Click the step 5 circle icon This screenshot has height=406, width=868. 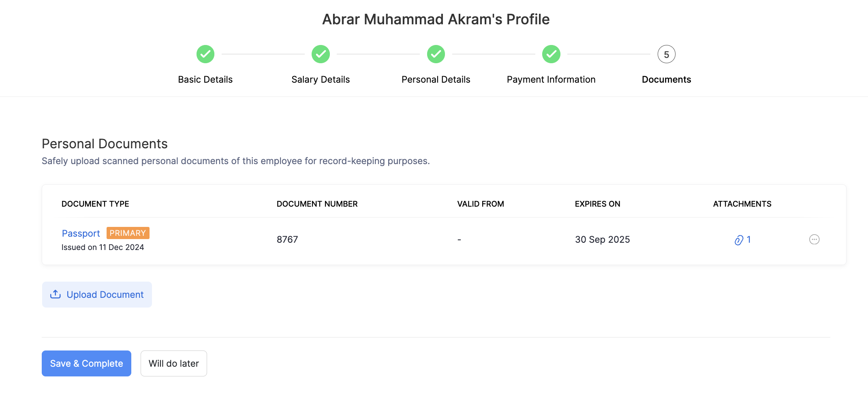click(x=666, y=54)
